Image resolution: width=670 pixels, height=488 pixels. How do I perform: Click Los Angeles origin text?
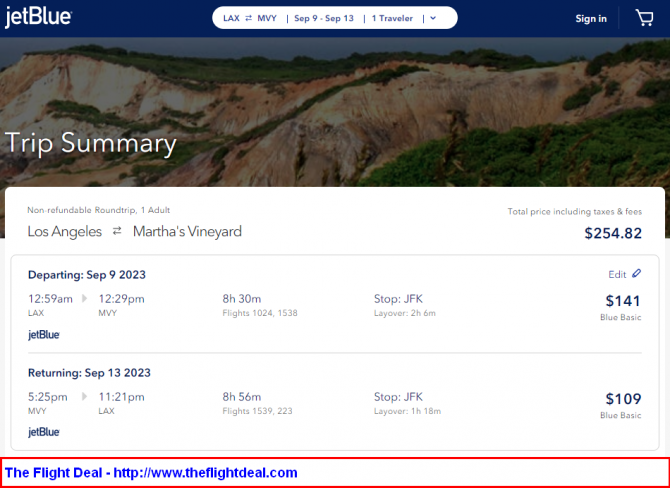point(65,232)
